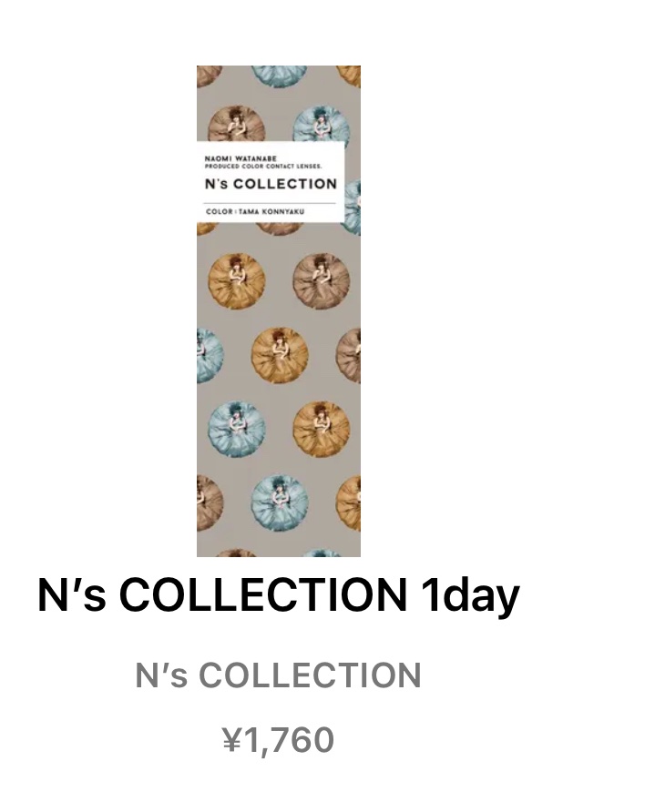Tap the orange dress circle in the lower-right column

[x=322, y=429]
